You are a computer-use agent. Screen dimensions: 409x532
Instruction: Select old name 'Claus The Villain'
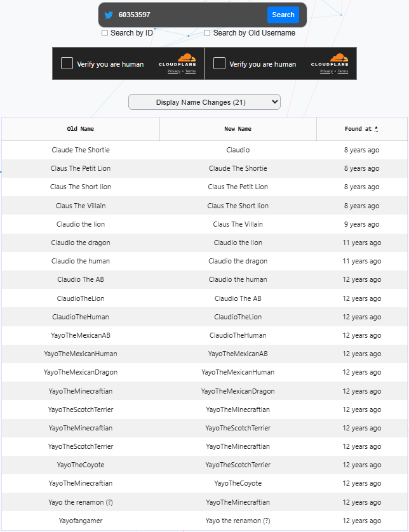[x=81, y=206]
